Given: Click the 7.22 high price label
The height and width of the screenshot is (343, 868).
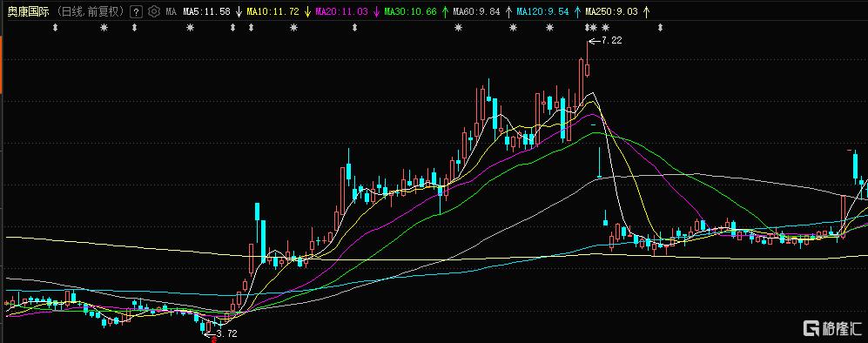Looking at the screenshot, I should tap(613, 41).
